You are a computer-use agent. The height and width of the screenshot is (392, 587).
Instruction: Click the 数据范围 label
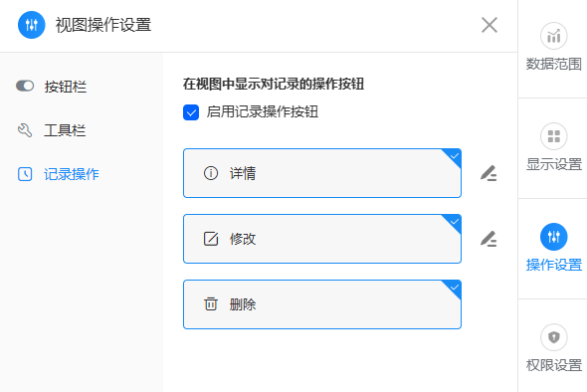click(554, 64)
